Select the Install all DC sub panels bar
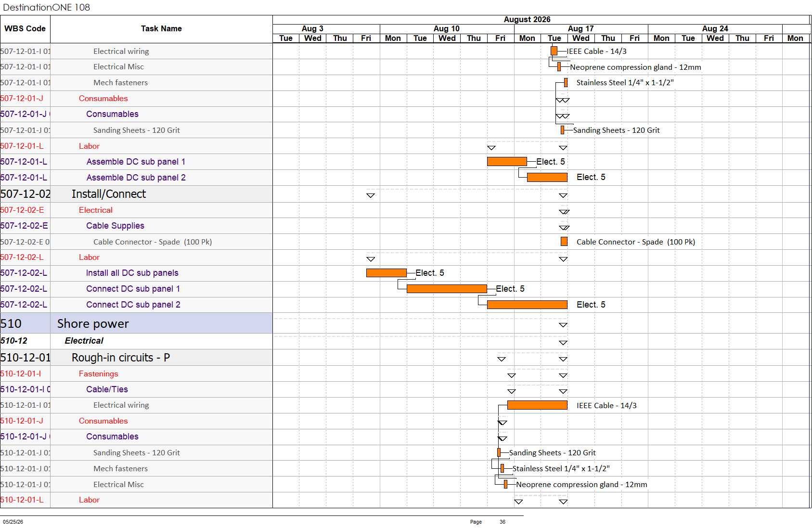 click(387, 273)
